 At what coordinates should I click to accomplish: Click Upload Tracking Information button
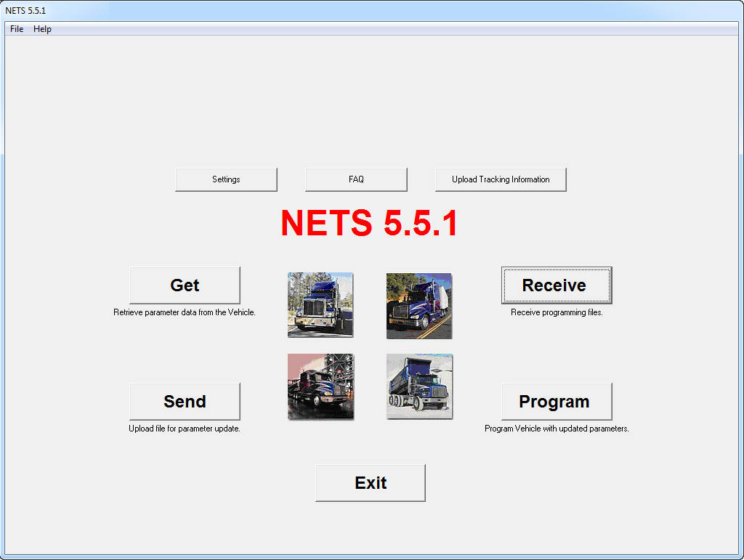pos(501,179)
